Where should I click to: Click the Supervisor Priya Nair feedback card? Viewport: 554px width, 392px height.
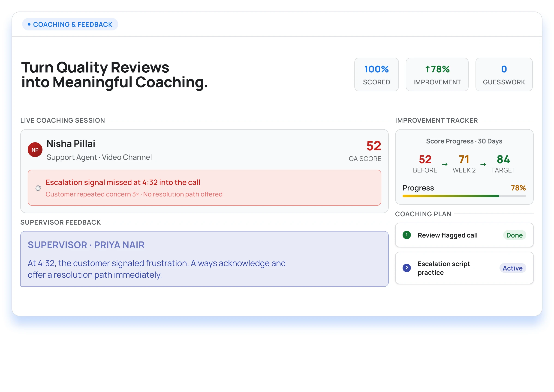204,259
